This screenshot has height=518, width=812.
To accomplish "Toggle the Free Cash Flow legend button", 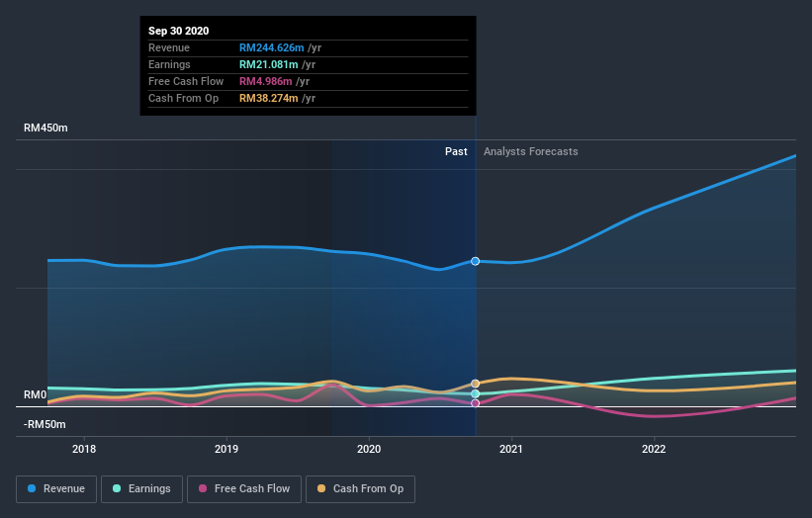I will click(244, 489).
